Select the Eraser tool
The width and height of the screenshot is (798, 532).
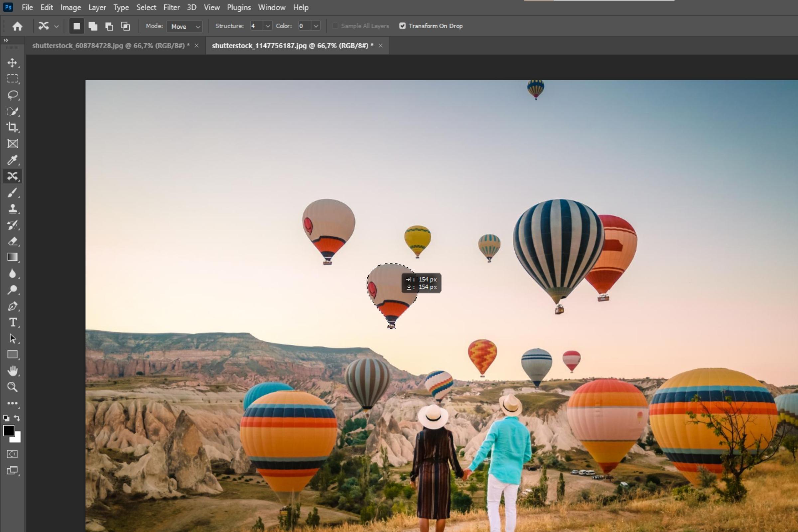pyautogui.click(x=13, y=241)
